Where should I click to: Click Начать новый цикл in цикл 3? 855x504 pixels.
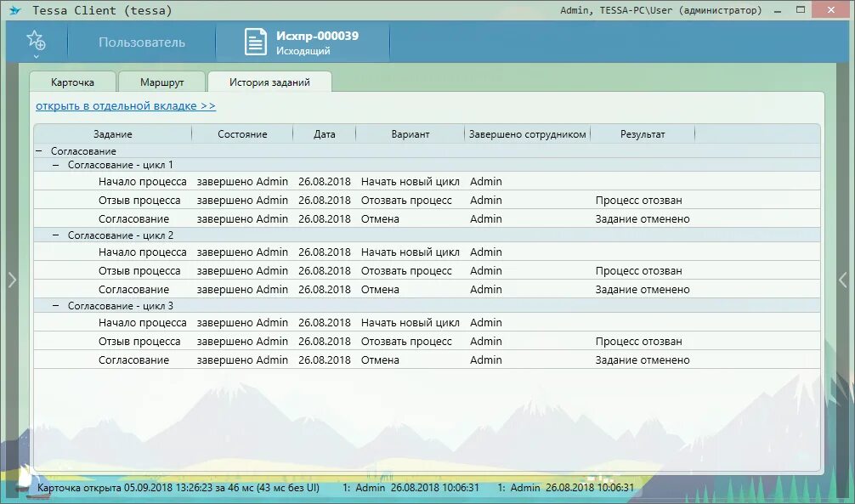tap(410, 322)
